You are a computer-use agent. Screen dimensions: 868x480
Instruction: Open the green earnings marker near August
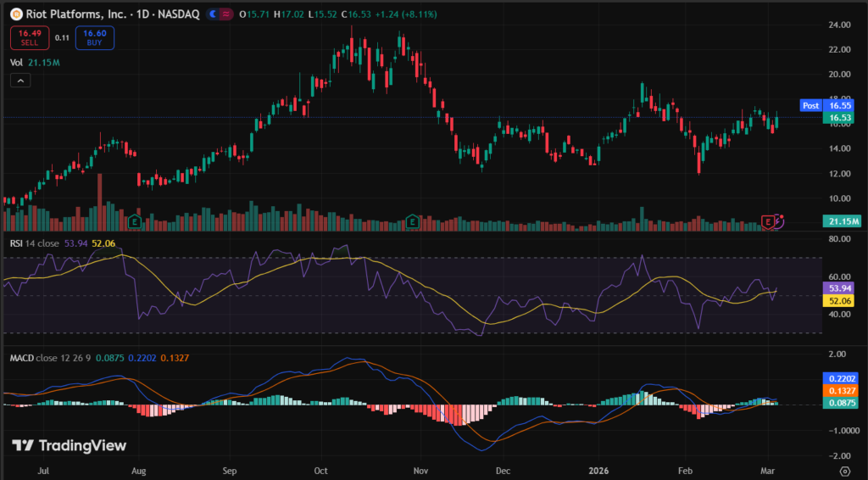coord(134,221)
